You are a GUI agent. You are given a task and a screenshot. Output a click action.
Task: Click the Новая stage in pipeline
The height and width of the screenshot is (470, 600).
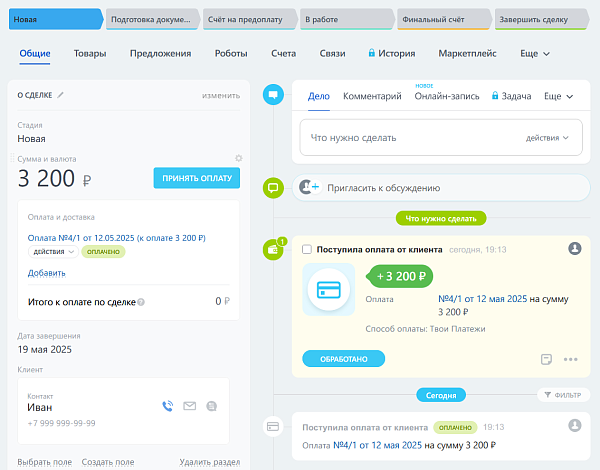(x=55, y=19)
